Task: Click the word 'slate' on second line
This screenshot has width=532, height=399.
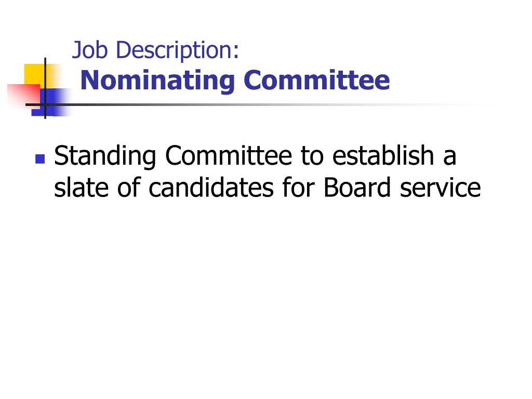Action: [x=82, y=187]
